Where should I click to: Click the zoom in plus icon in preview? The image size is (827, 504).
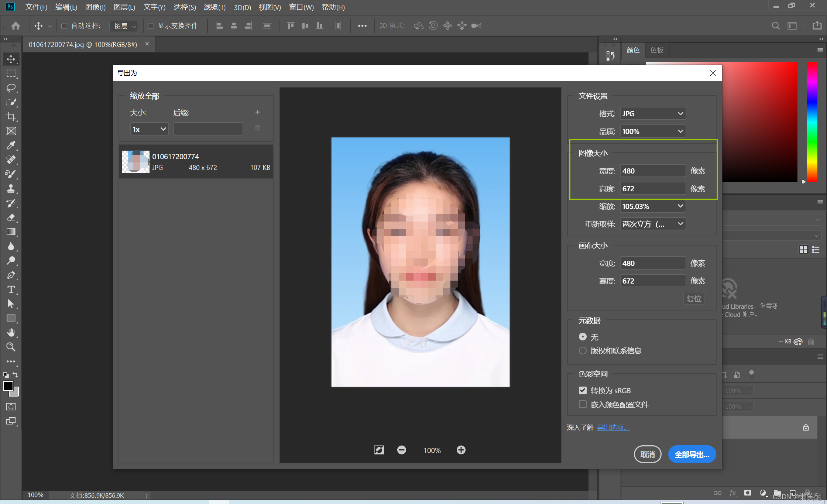461,450
